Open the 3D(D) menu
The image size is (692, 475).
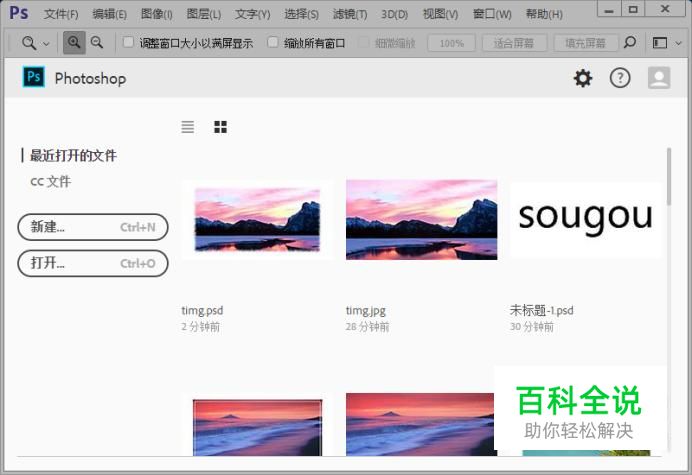[394, 14]
